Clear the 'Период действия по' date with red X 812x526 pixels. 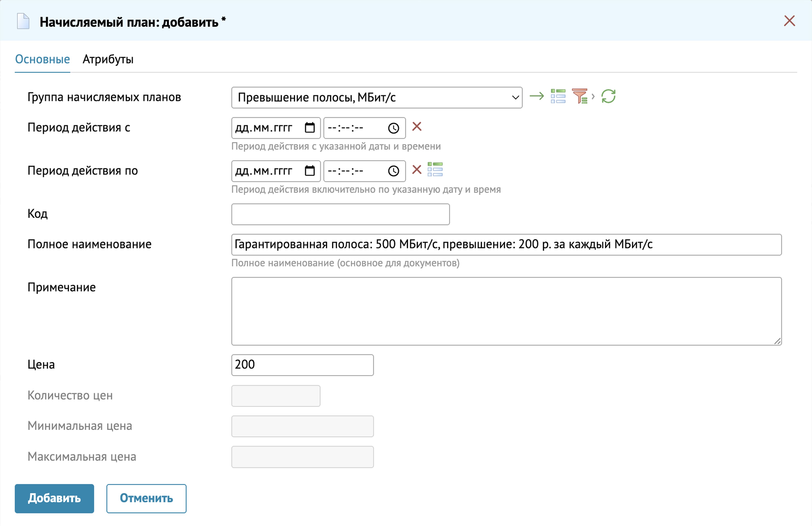pos(416,170)
